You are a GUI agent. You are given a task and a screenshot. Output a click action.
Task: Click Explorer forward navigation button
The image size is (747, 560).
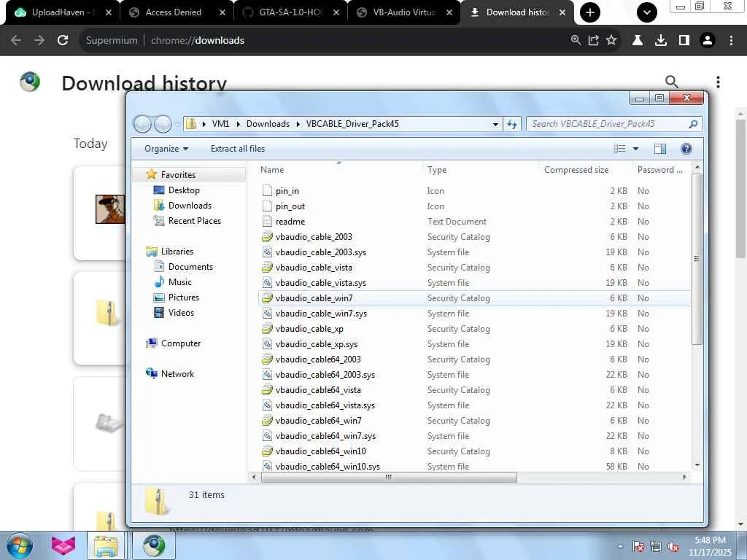pos(163,124)
